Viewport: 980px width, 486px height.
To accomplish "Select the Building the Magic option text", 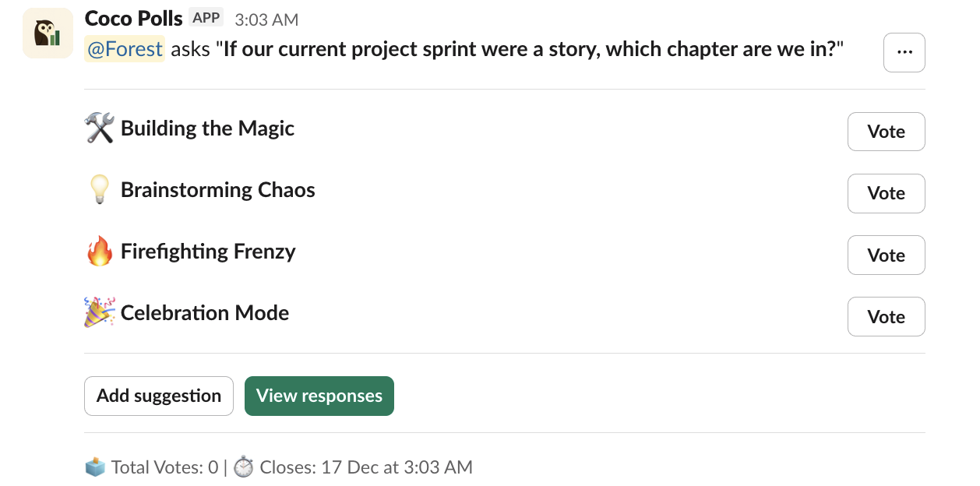I will pyautogui.click(x=207, y=129).
